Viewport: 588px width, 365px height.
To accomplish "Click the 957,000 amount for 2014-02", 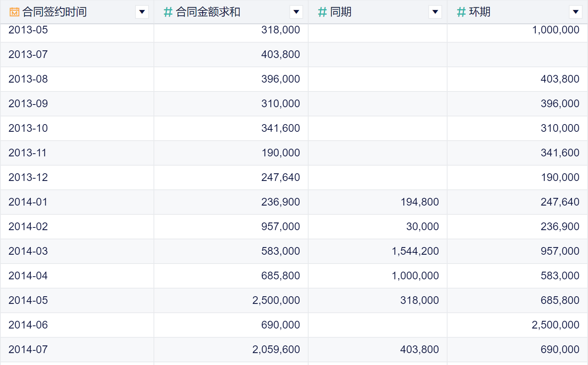I will click(x=281, y=227).
